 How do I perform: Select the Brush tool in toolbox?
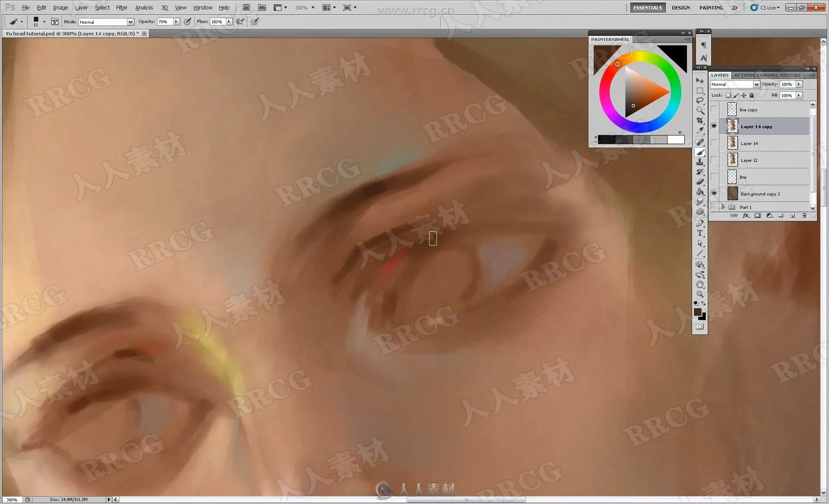coord(700,152)
